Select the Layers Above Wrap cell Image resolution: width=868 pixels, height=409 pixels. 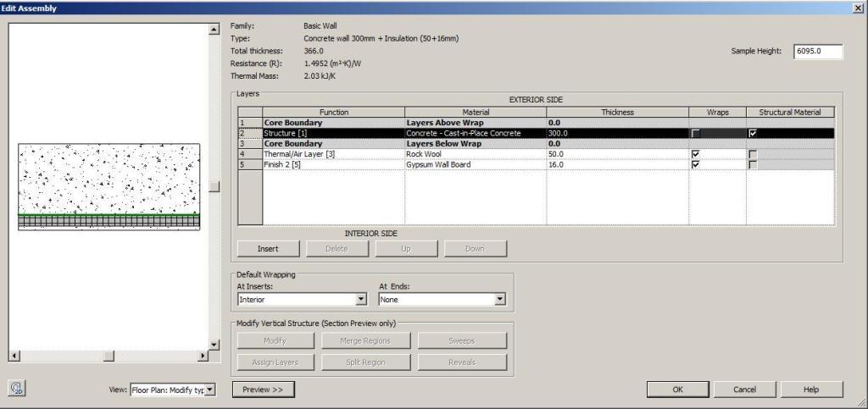tap(476, 123)
